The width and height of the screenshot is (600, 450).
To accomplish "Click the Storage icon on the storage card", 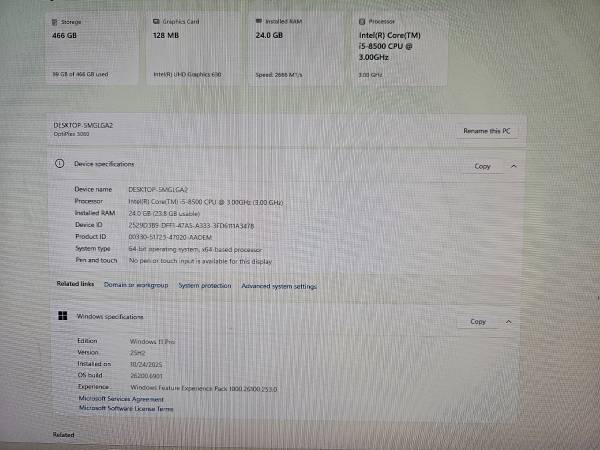I will pyautogui.click(x=55, y=20).
